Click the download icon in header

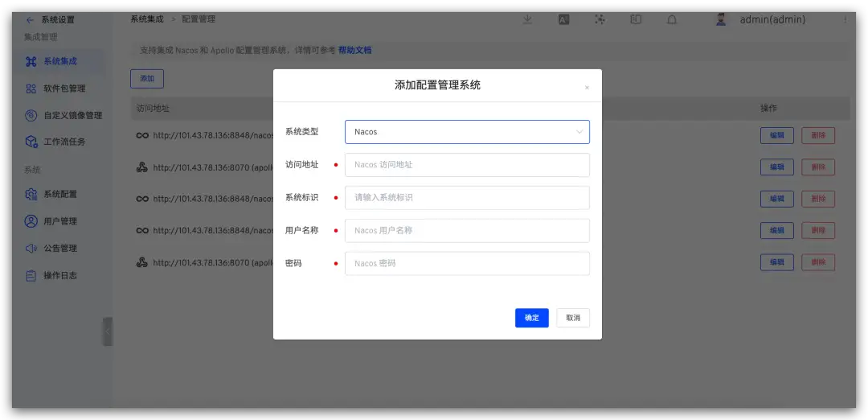[527, 19]
